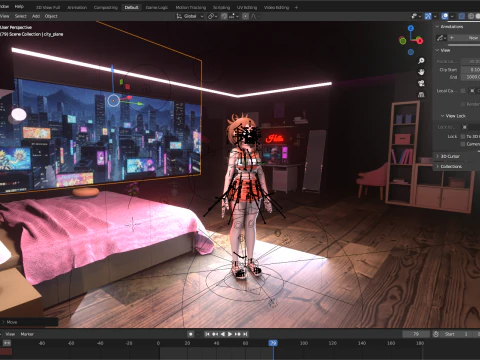Switch to the Game Logic workspace tab
Viewport: 480px width, 360px height.
point(157,7)
